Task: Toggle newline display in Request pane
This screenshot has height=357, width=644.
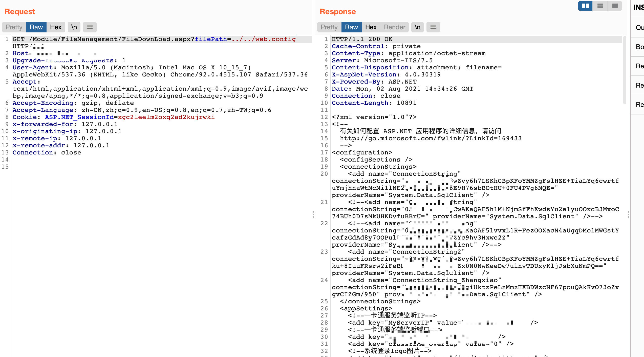Action: [74, 27]
